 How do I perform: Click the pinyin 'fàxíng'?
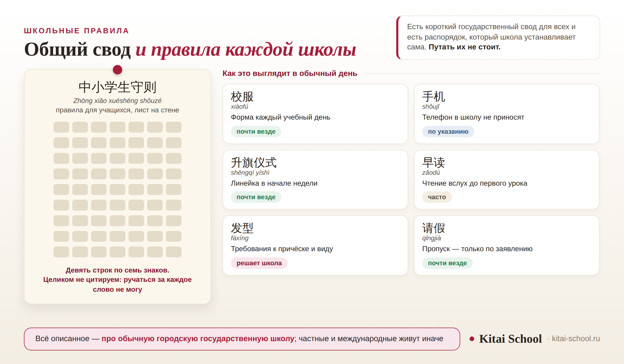240,238
